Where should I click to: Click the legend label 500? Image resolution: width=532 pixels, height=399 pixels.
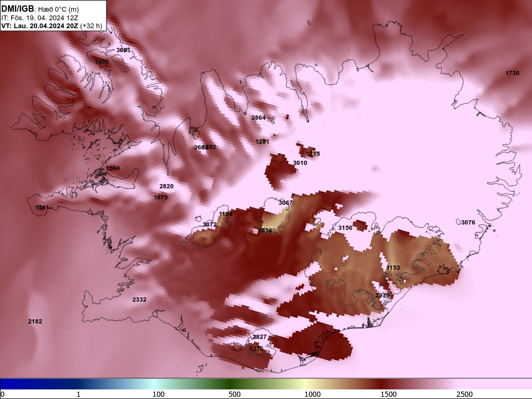235,394
